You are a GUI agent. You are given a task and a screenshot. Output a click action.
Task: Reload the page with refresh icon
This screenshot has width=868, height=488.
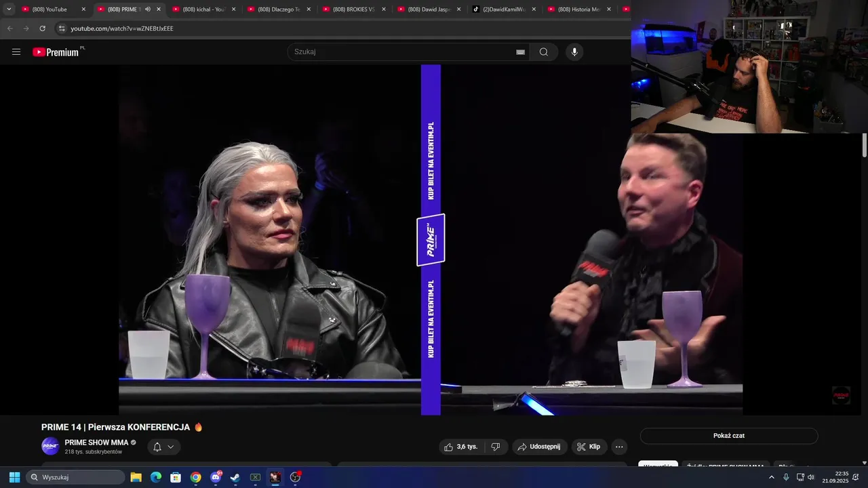coord(42,28)
